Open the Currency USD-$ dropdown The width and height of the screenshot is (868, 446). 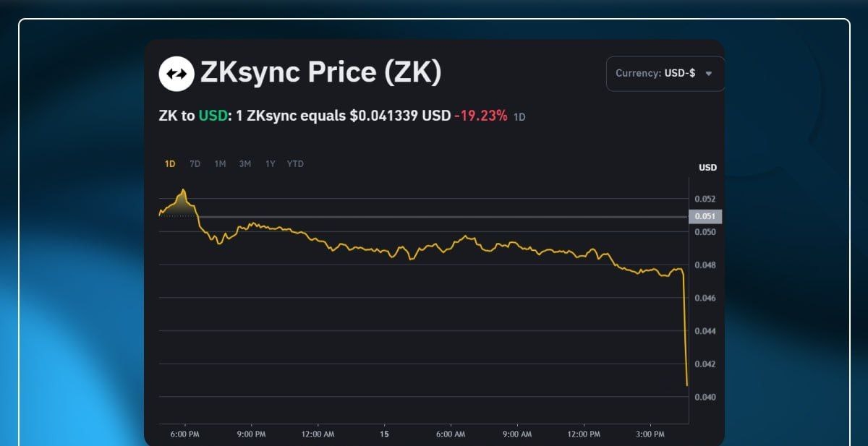(665, 74)
